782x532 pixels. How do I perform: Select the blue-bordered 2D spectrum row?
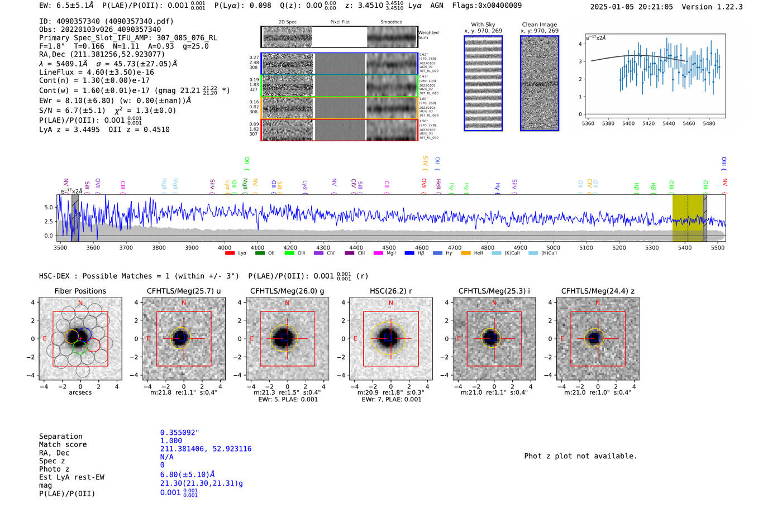click(340, 64)
